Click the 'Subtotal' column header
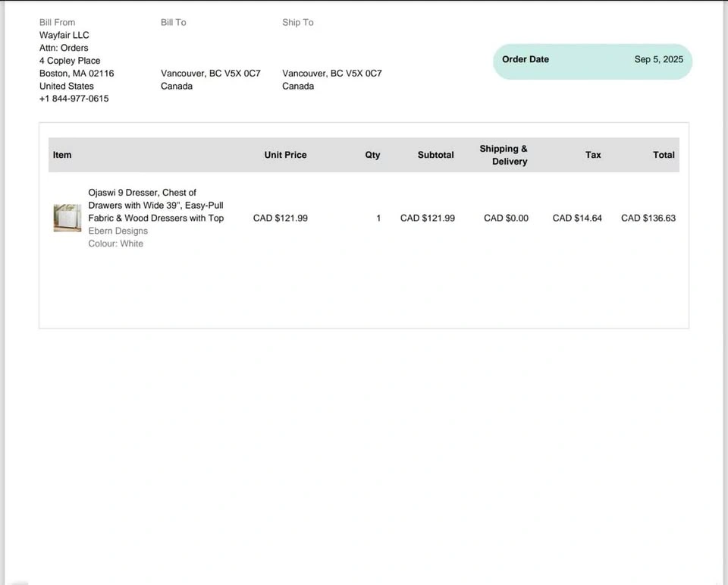This screenshot has width=728, height=585. pyautogui.click(x=435, y=155)
